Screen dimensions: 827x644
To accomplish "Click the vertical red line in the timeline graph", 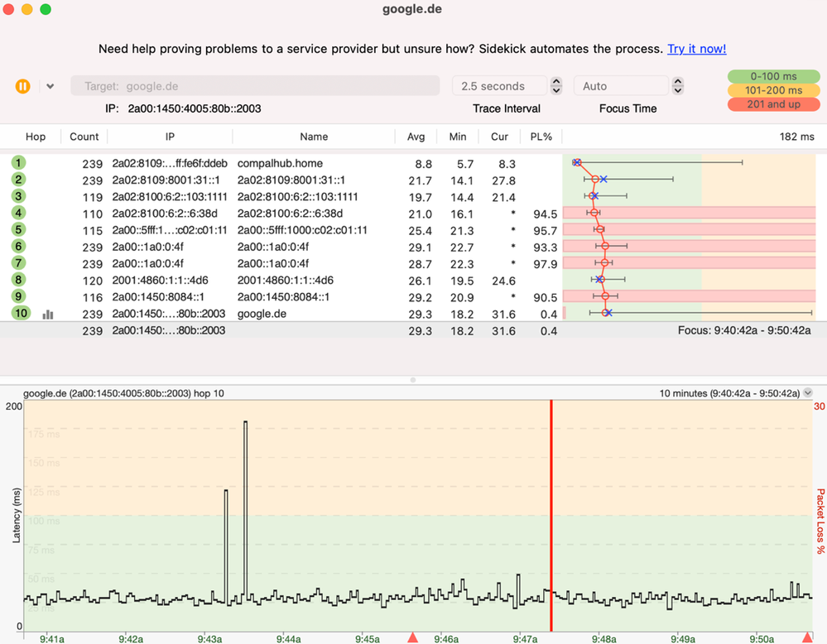I will (551, 516).
